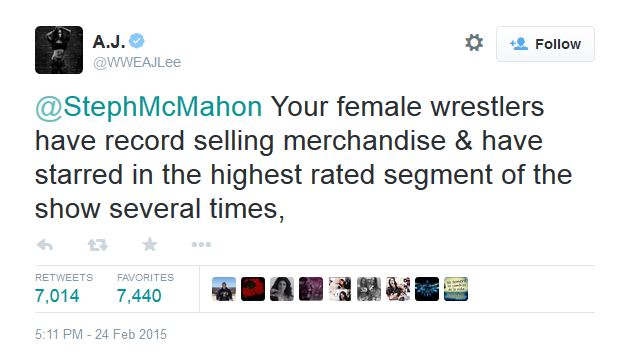Open the A.J. profile avatar picture
Screen dimensions: 633x362
pyautogui.click(x=59, y=50)
